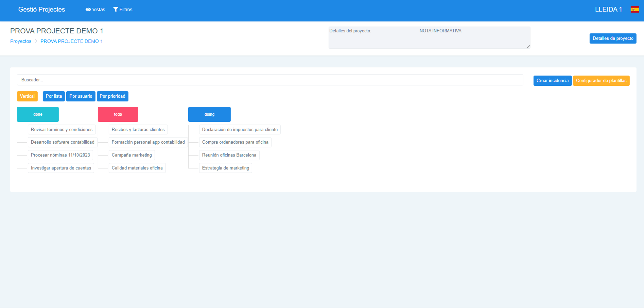
Task: Select the teal done column header
Action: pos(38,114)
